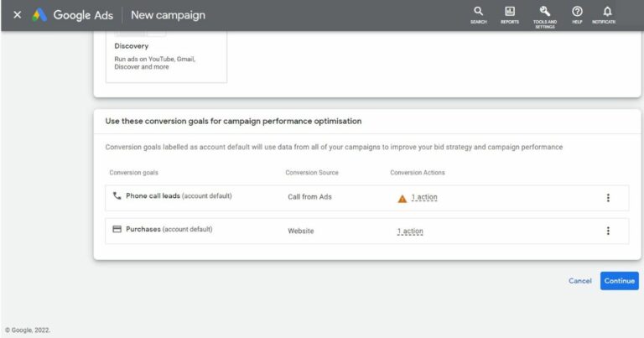Click the Help question mark icon
Screen dimensions: 644x338
[577, 11]
